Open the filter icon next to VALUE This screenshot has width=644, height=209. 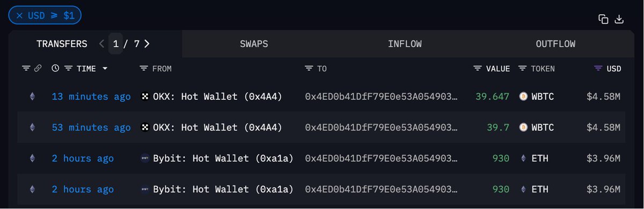(x=478, y=69)
